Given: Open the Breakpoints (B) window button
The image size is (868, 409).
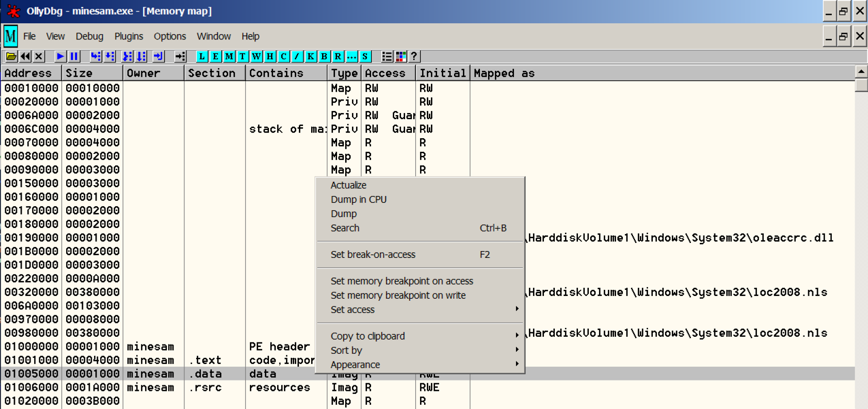Looking at the screenshot, I should coord(325,56).
